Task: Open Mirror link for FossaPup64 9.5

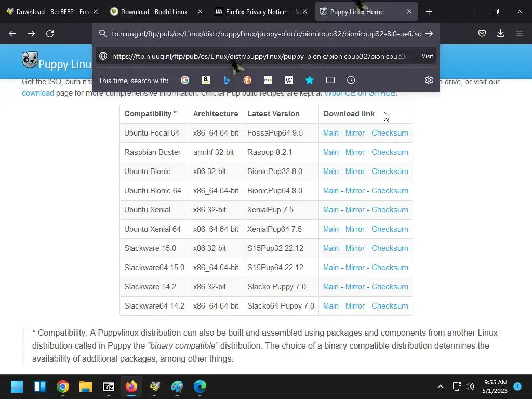Action: click(355, 133)
